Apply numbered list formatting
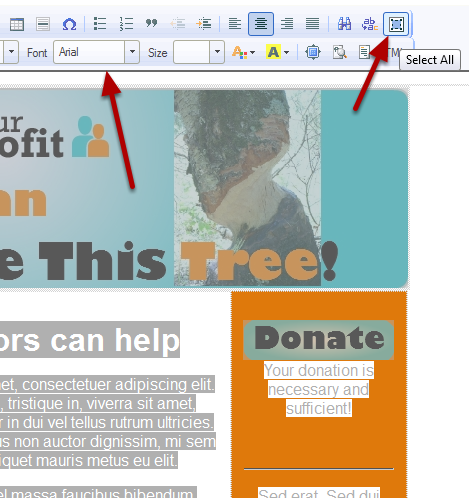469x498 pixels. click(x=126, y=24)
